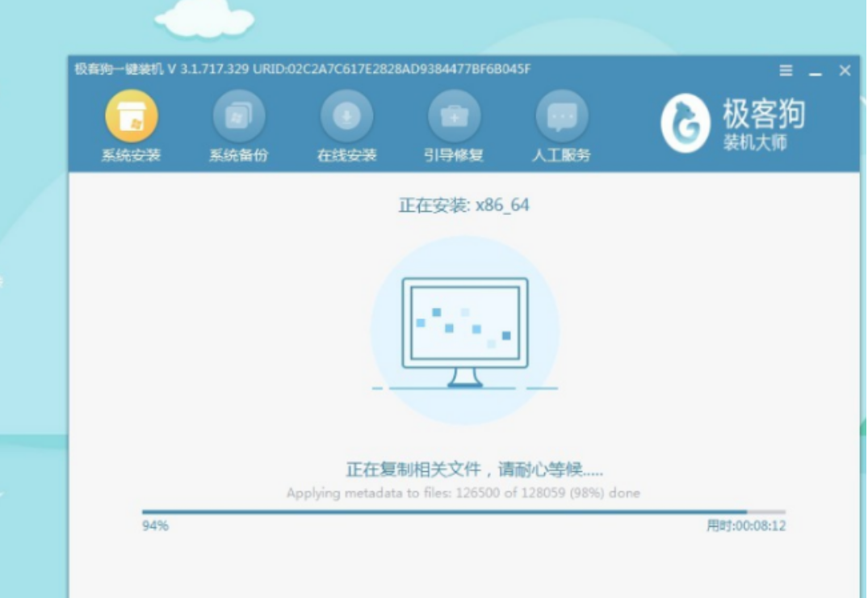Image resolution: width=868 pixels, height=598 pixels.
Task: Switch to the 系统备份 tab label
Action: pyautogui.click(x=238, y=155)
